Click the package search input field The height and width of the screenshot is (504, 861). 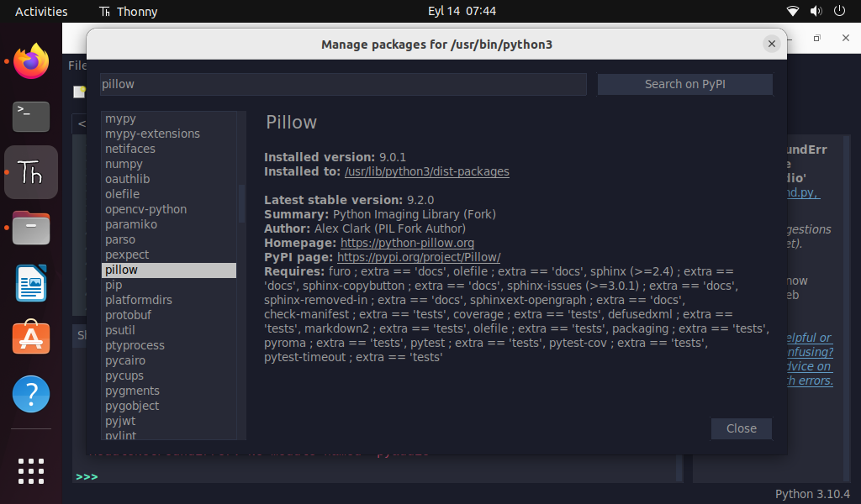point(343,84)
